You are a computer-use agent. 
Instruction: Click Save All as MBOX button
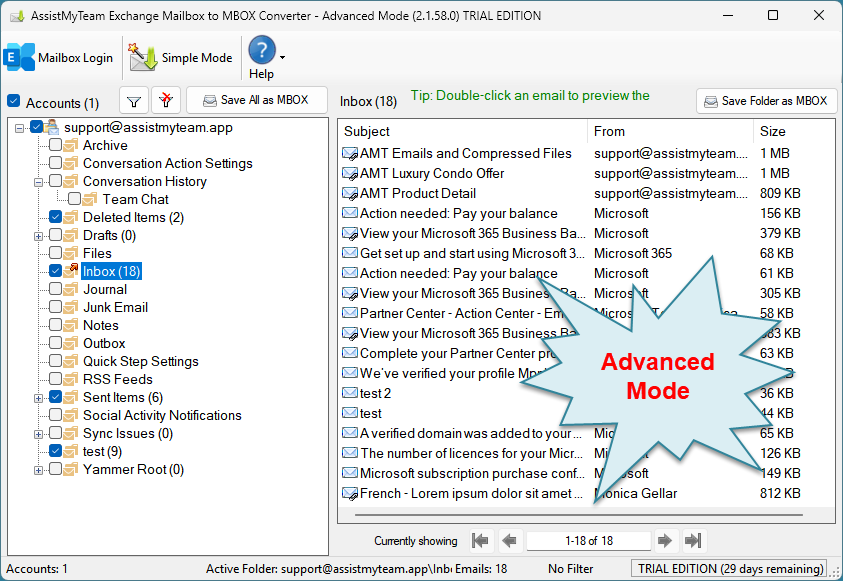point(256,101)
